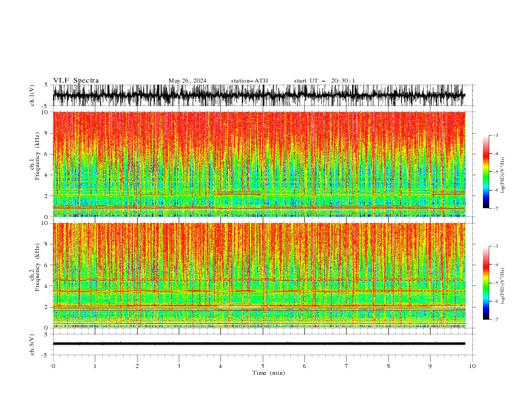Click the "6" kHz tick of ch.1 spectrogram
The image size is (532, 411).
click(47, 154)
